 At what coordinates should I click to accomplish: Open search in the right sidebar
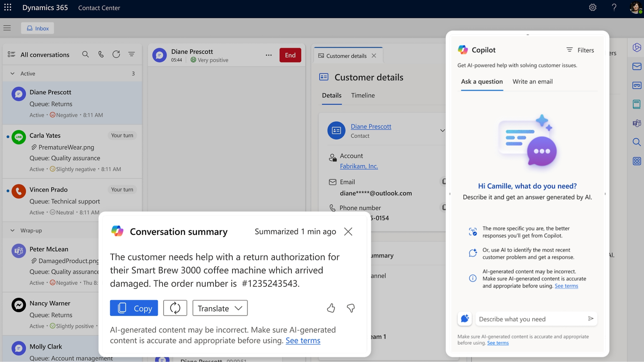(x=637, y=142)
